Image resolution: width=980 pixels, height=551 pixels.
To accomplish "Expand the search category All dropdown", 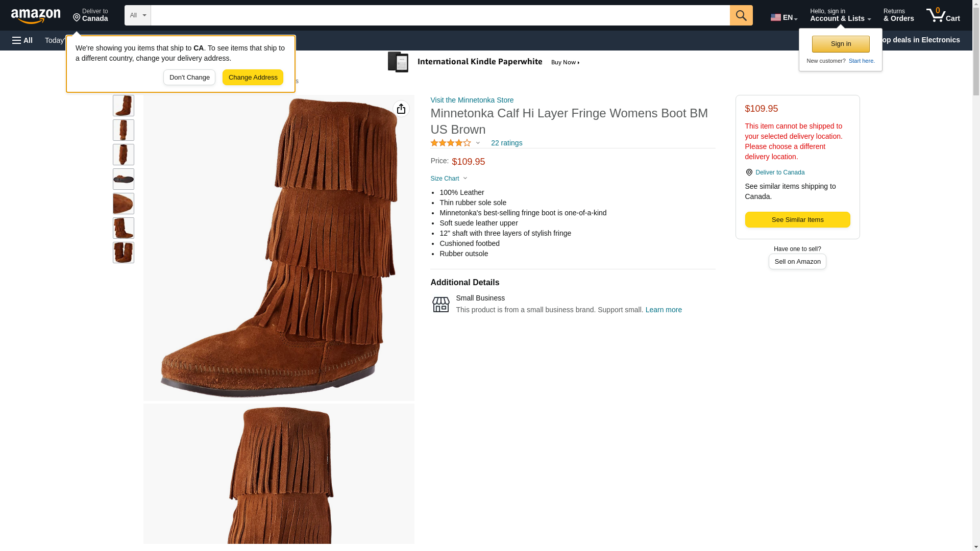I will (137, 15).
